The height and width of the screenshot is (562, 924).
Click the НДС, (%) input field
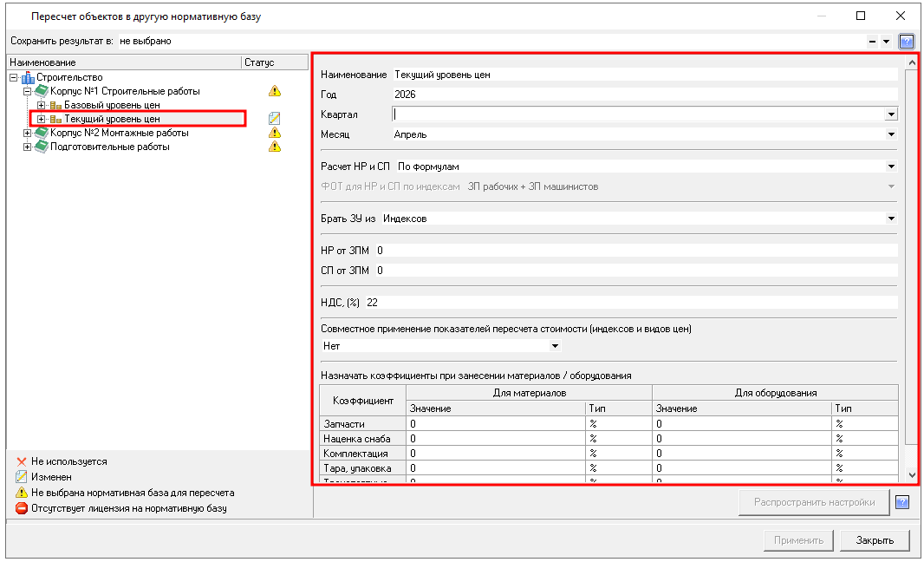click(x=629, y=302)
